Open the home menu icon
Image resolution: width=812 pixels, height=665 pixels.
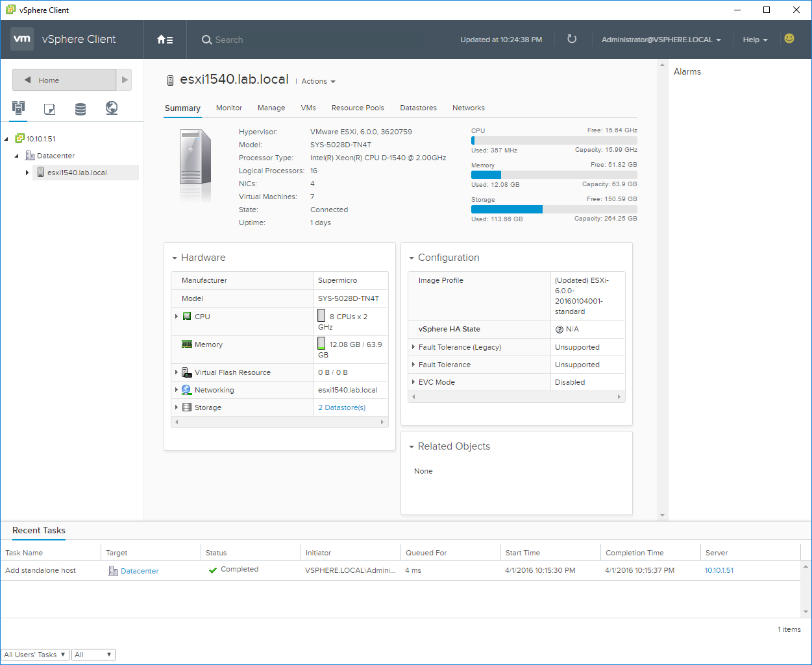coord(165,40)
